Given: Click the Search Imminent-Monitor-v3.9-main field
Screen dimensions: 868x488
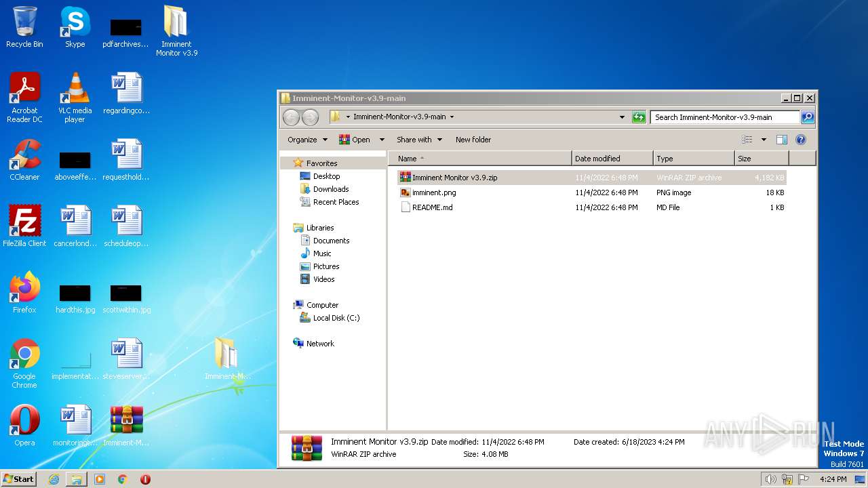Looking at the screenshot, I should tap(724, 117).
